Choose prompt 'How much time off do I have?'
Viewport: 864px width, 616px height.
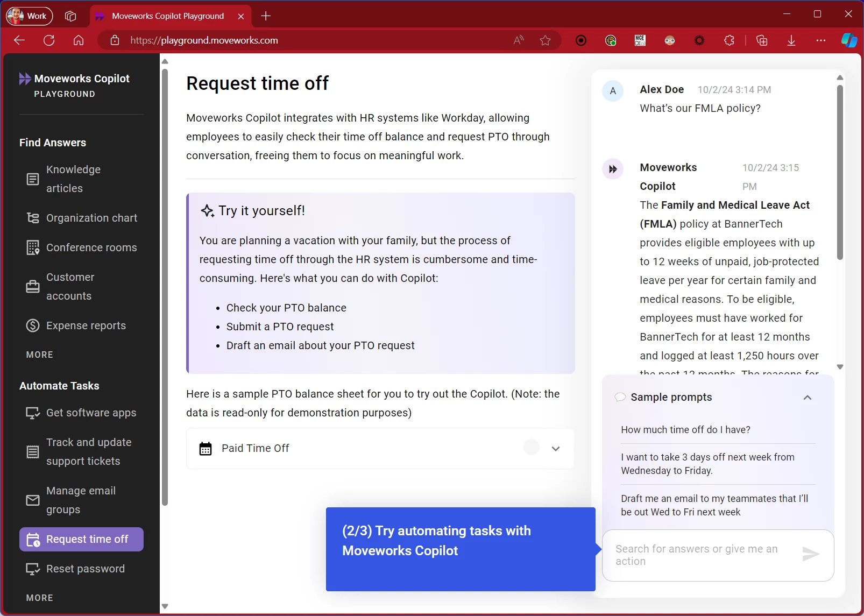tap(685, 430)
